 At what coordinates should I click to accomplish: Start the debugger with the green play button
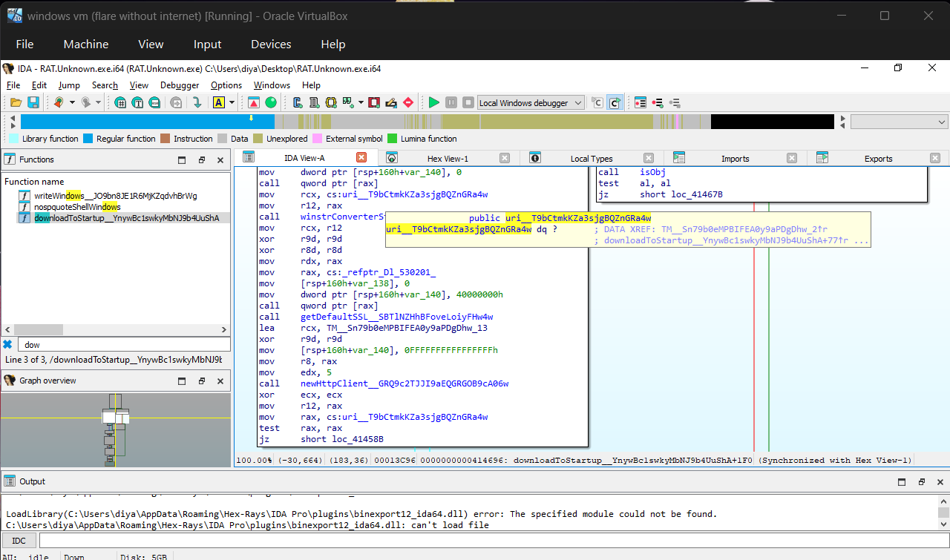[x=434, y=102]
